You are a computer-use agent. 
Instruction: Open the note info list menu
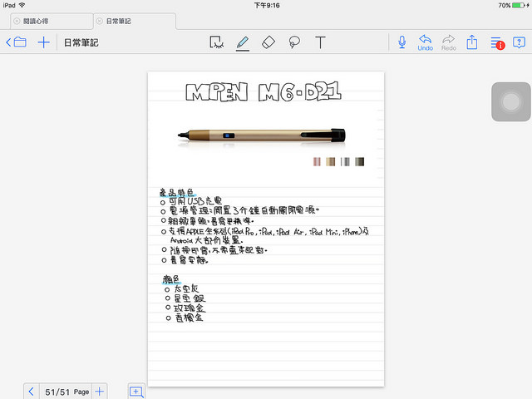coord(497,42)
